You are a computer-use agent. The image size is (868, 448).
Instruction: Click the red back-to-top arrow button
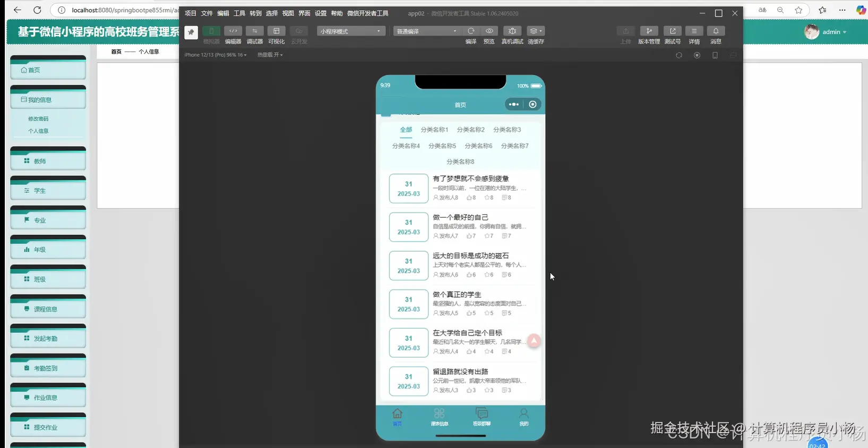(534, 341)
